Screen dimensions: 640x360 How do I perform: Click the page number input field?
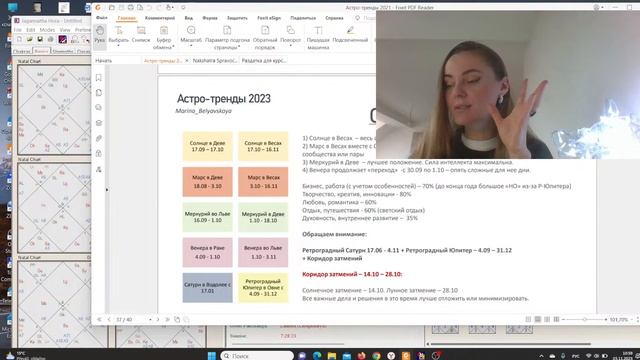131,320
